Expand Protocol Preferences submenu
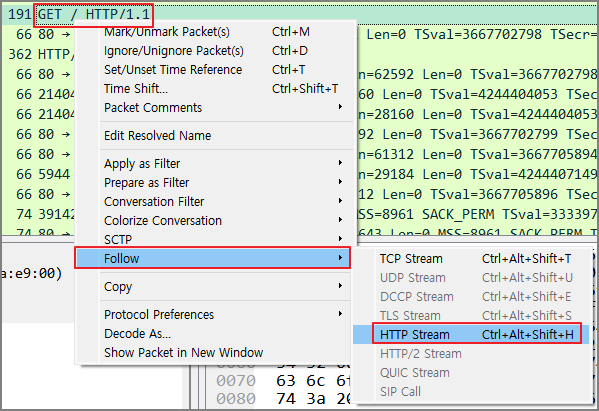Screen dimensions: 599x411 [214, 314]
